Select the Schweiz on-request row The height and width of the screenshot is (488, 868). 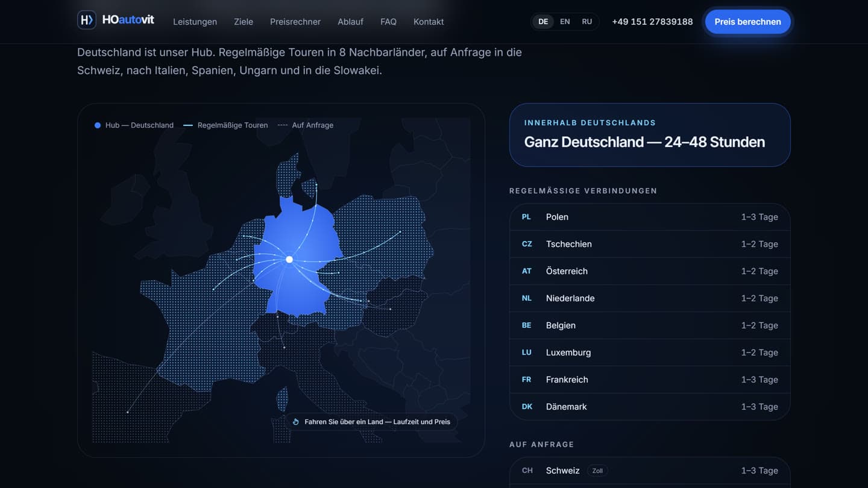[650, 471]
